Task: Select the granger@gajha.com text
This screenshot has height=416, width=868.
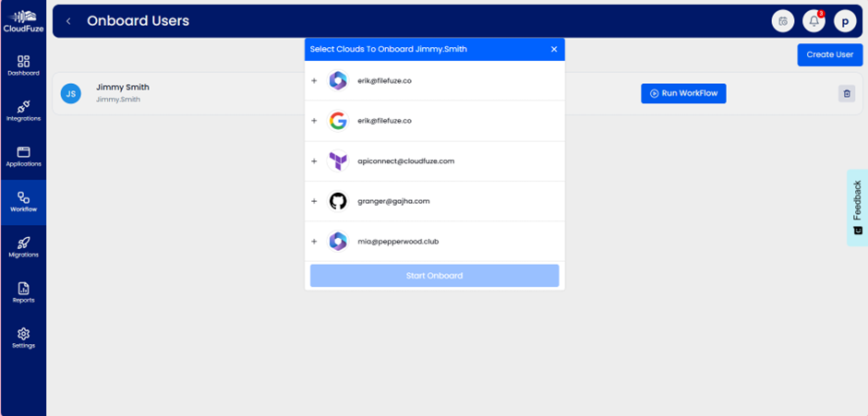Action: pos(393,201)
